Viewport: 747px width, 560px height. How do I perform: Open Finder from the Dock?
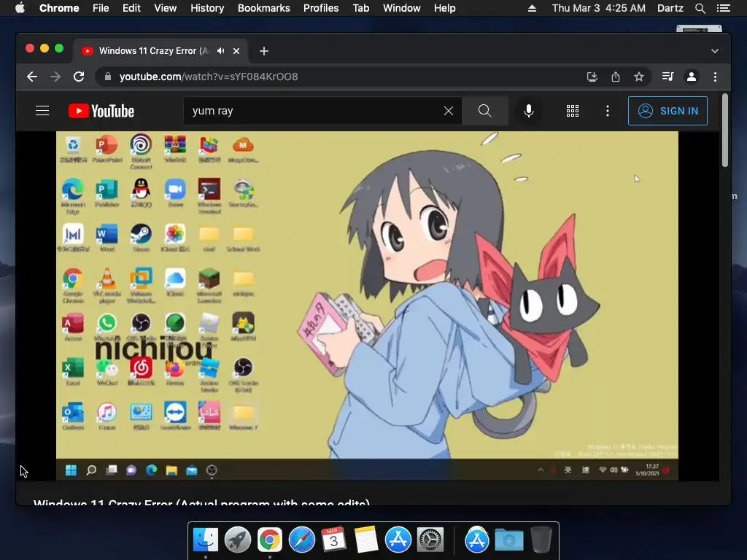205,540
